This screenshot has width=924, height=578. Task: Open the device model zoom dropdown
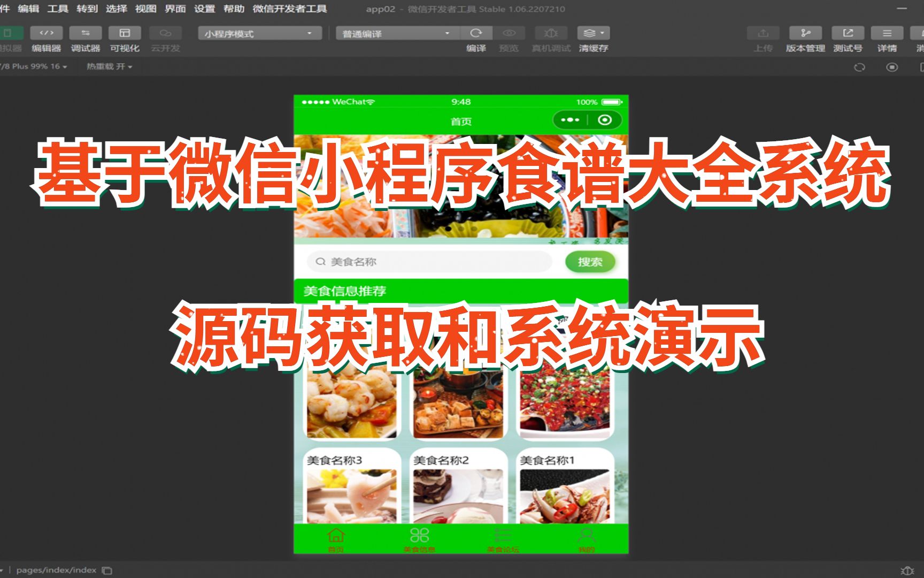pos(34,66)
